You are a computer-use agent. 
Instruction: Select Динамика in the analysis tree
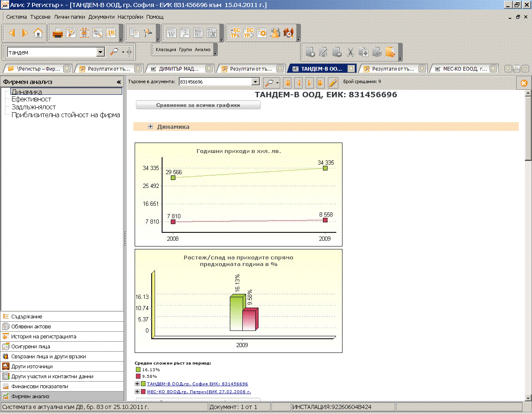pos(66,91)
